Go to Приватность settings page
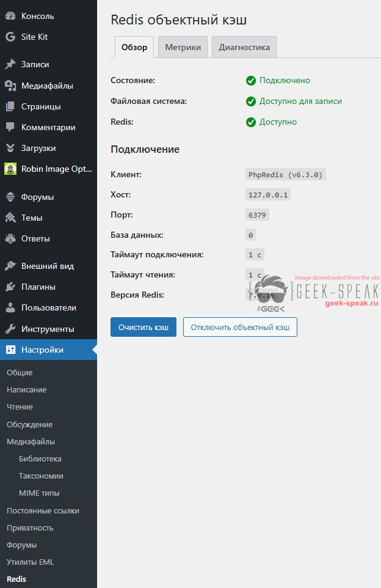381x588 pixels. click(x=30, y=527)
